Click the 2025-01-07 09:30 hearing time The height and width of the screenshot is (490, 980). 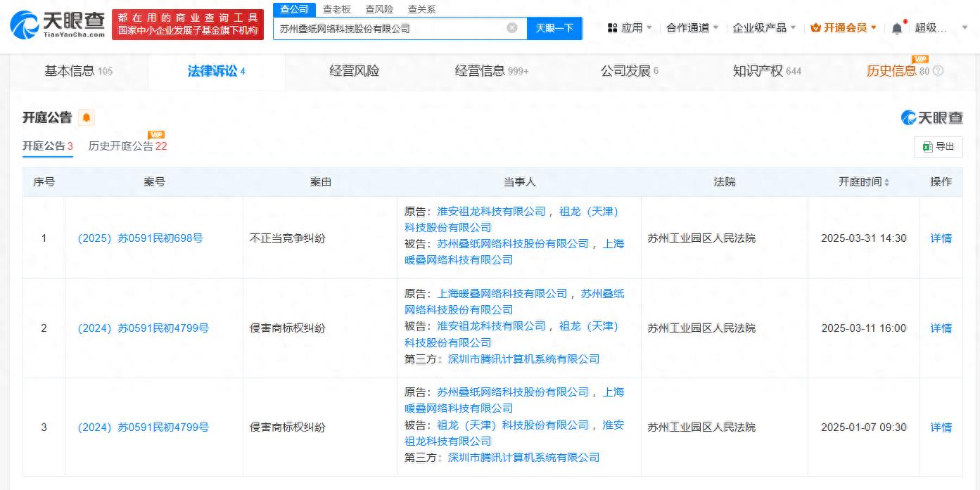pyautogui.click(x=864, y=427)
